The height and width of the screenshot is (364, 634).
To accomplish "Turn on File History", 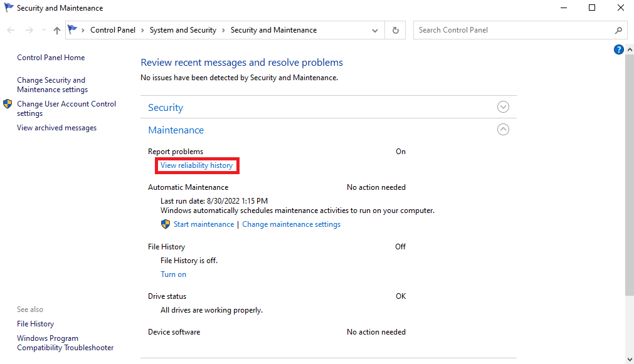I will [x=173, y=274].
